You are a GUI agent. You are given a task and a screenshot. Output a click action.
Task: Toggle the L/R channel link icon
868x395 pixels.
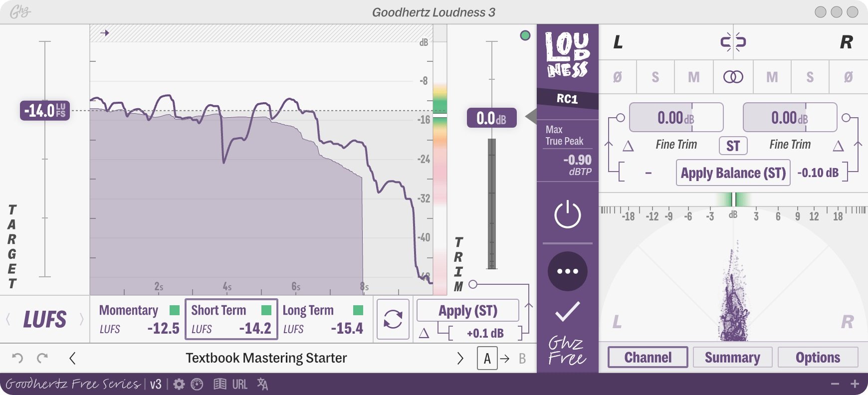coord(733,42)
